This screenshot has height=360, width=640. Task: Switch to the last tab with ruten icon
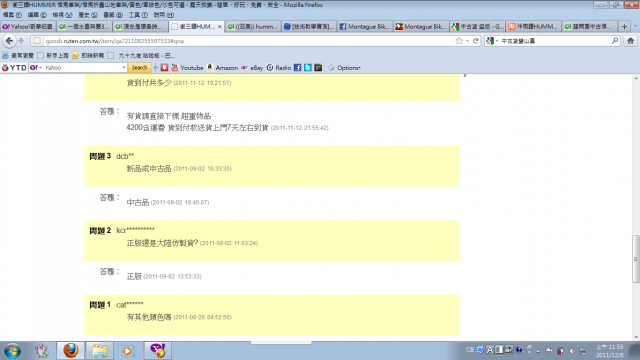click(590, 27)
